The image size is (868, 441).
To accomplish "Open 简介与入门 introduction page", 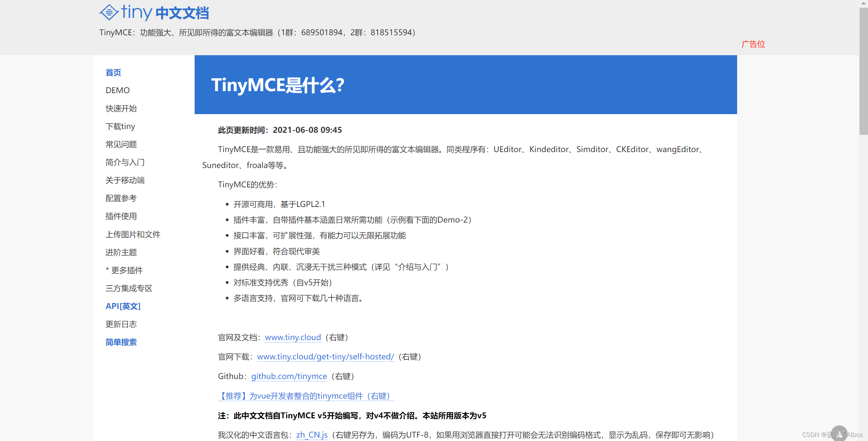I will 125,162.
